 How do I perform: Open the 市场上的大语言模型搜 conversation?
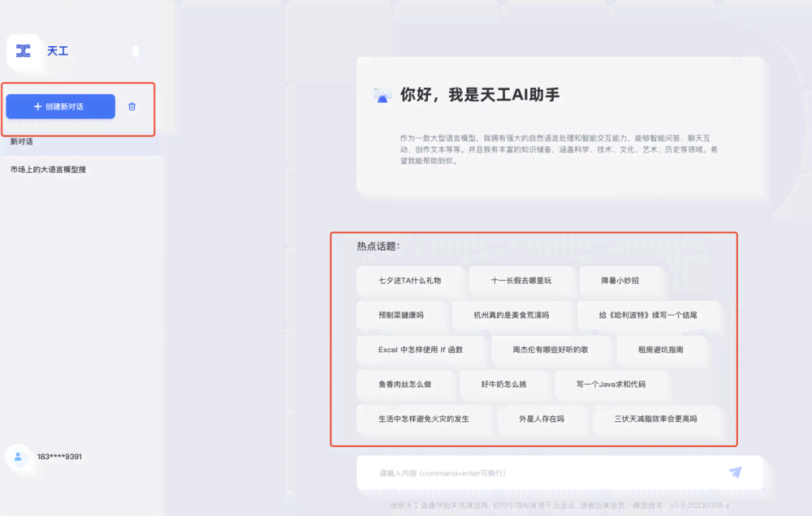click(x=80, y=170)
